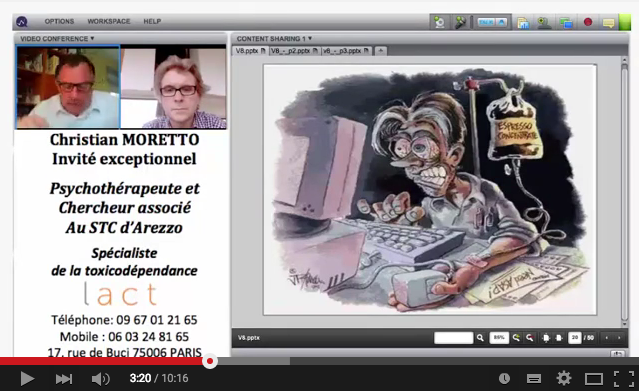Open YouTube settings gear
Viewport: 639px width, 391px height.
(x=564, y=378)
